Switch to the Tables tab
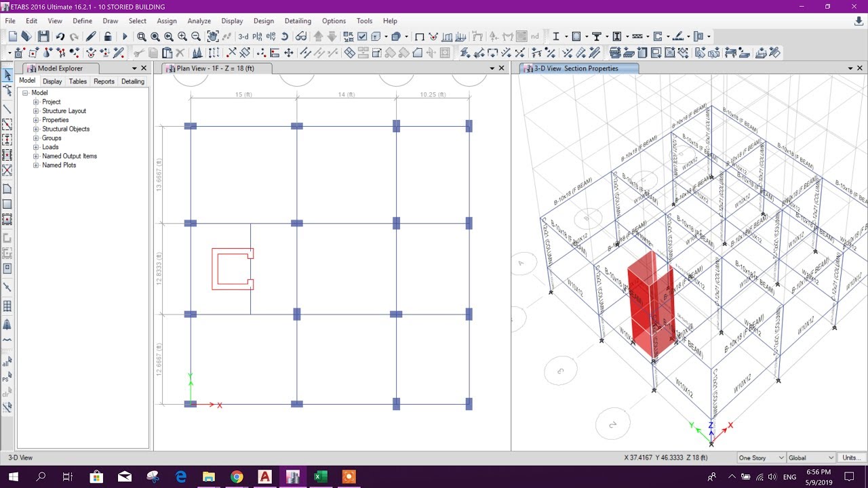This screenshot has height=488, width=868. (x=77, y=81)
